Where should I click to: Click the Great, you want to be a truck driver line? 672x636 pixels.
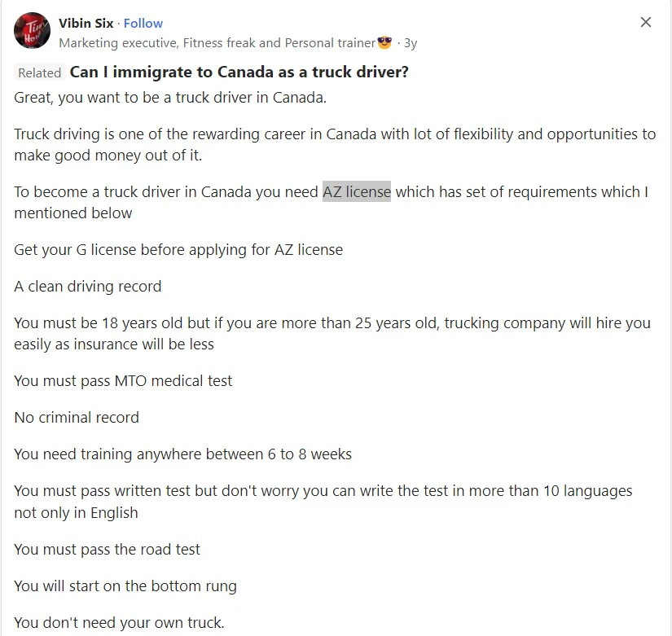click(170, 98)
